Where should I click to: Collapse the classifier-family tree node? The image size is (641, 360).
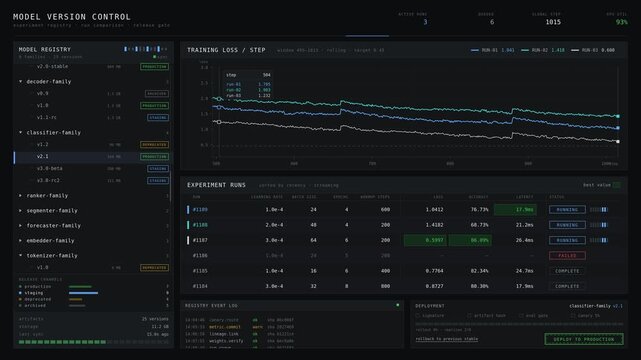[20, 132]
